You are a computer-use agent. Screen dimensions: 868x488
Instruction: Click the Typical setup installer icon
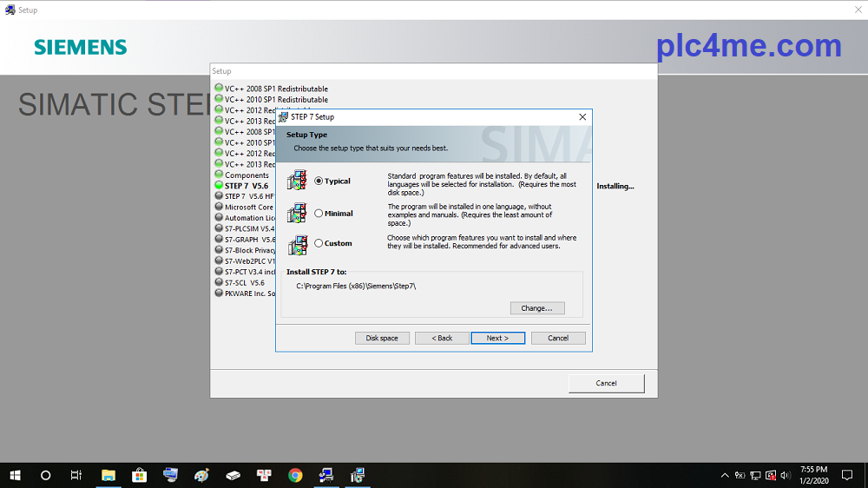click(297, 180)
